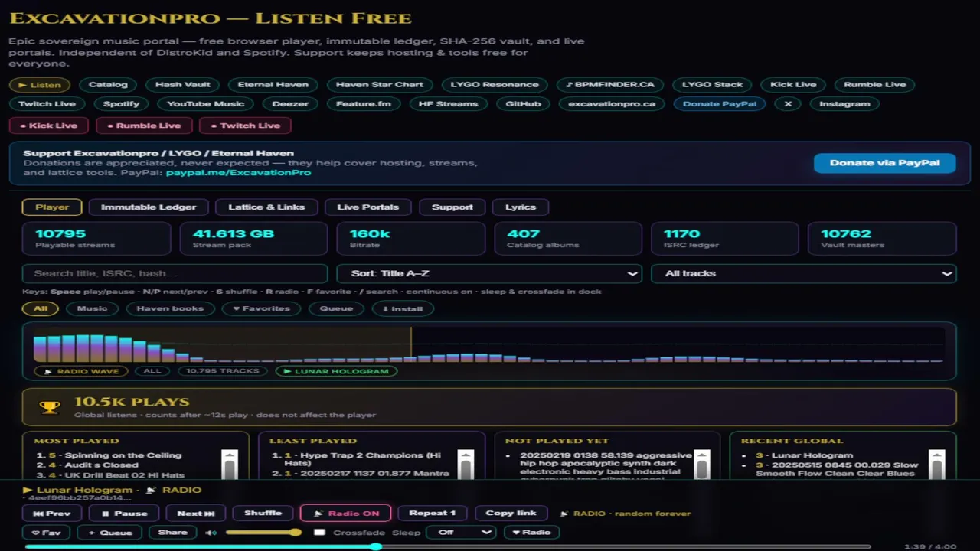Open the Live Portals tab
Screen dimensions: 980x551
[368, 207]
